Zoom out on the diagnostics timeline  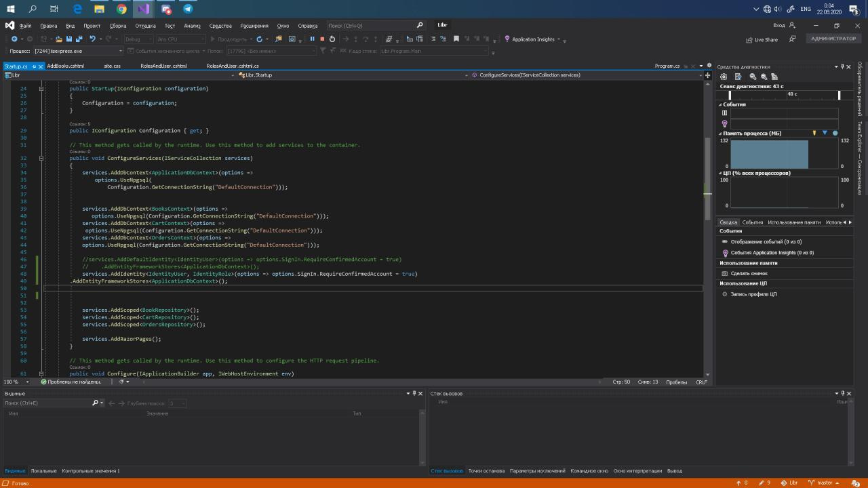click(764, 77)
